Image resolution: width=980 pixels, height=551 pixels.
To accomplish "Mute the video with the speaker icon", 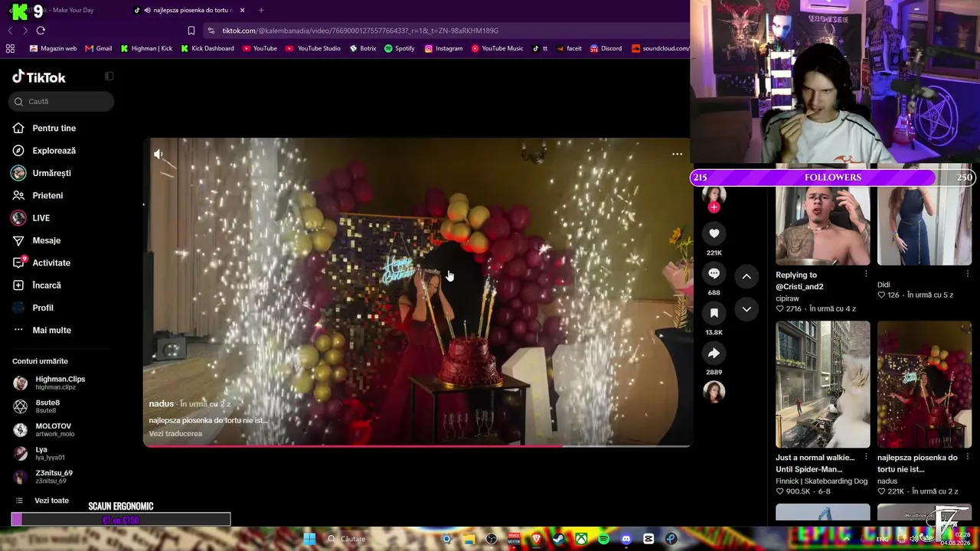I will (158, 154).
